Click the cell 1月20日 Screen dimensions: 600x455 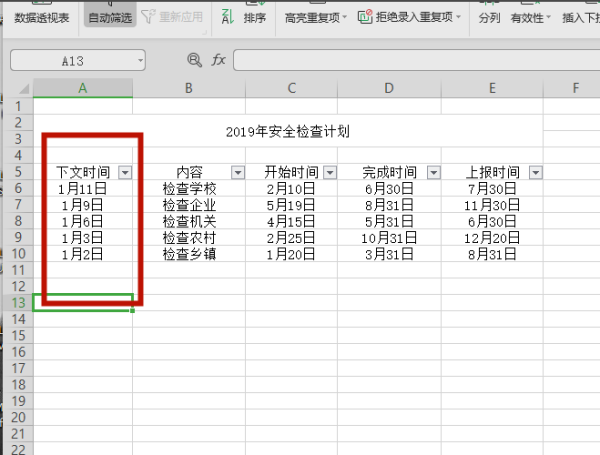coord(292,254)
